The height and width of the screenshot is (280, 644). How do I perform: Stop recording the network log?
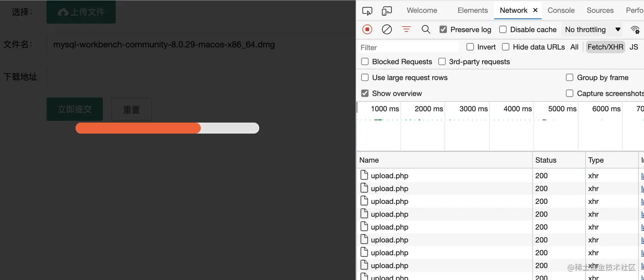(x=367, y=29)
